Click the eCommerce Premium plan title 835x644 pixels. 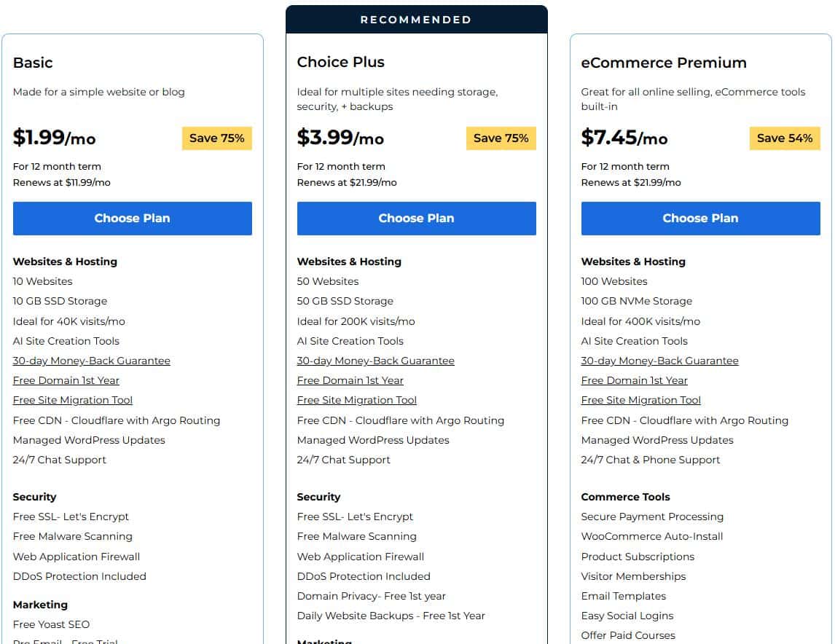(663, 63)
